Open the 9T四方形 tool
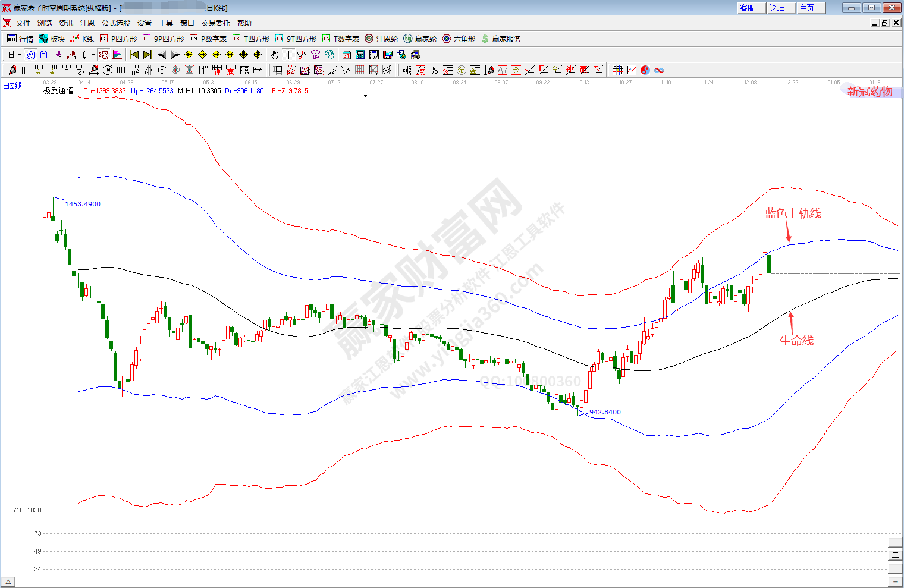Viewport: 904px width, 588px height. [x=296, y=39]
